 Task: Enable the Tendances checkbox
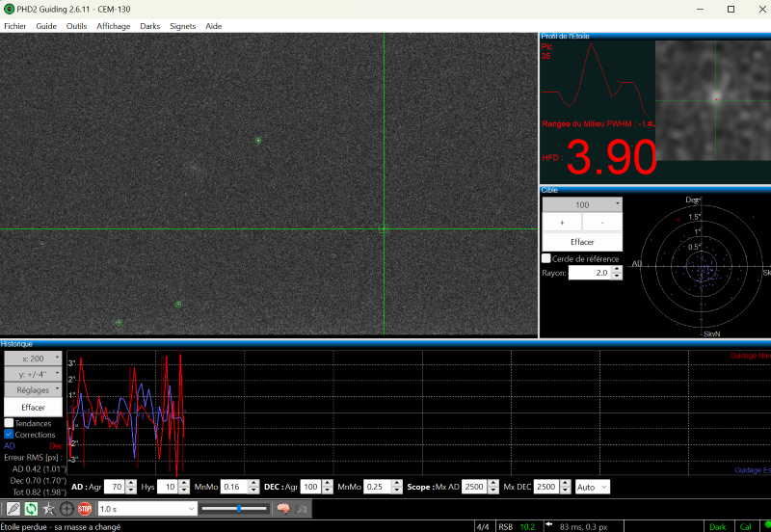[x=9, y=423]
